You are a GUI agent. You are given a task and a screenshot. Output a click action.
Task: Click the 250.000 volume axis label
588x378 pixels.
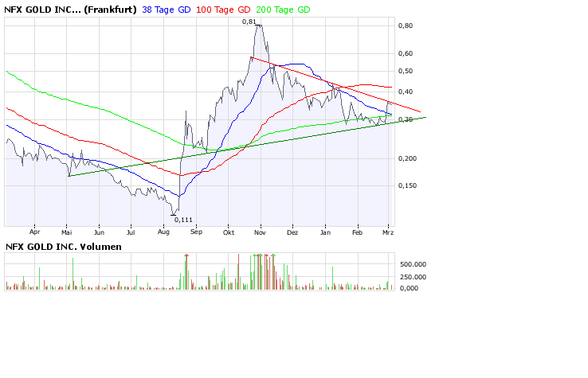pos(413,277)
